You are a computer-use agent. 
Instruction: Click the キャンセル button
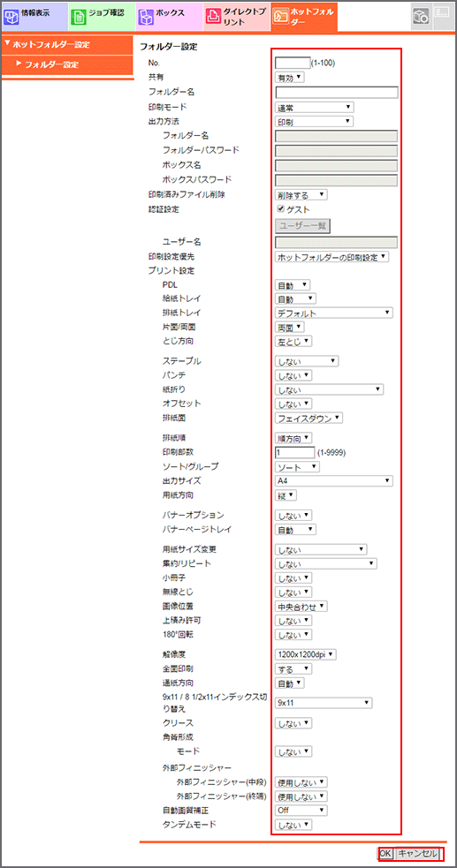[x=419, y=853]
